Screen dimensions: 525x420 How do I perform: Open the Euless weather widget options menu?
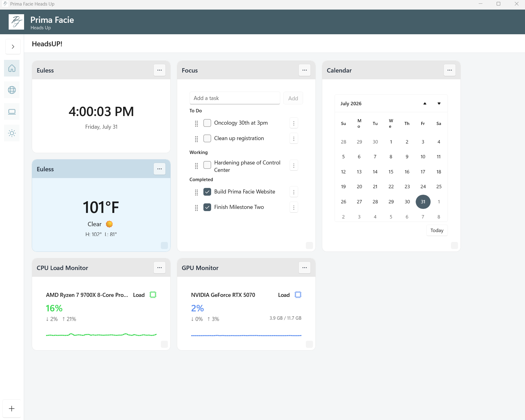160,169
